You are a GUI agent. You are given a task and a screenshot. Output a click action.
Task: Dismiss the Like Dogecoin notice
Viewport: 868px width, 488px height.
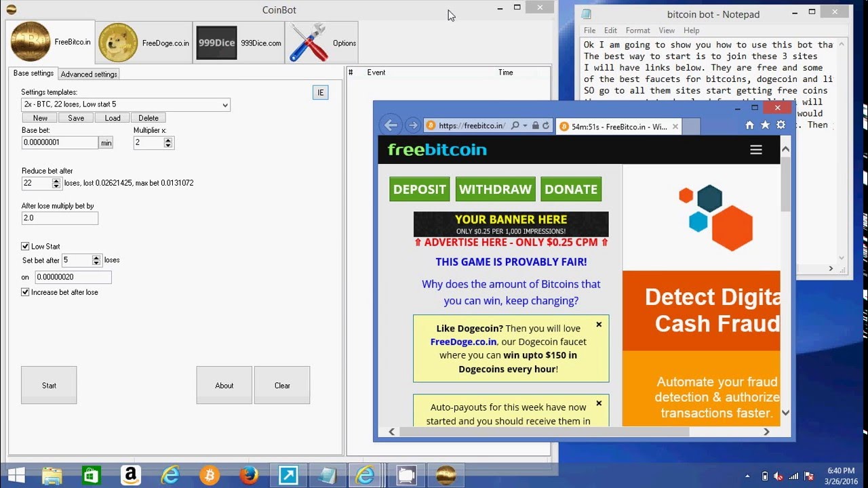[x=599, y=325]
